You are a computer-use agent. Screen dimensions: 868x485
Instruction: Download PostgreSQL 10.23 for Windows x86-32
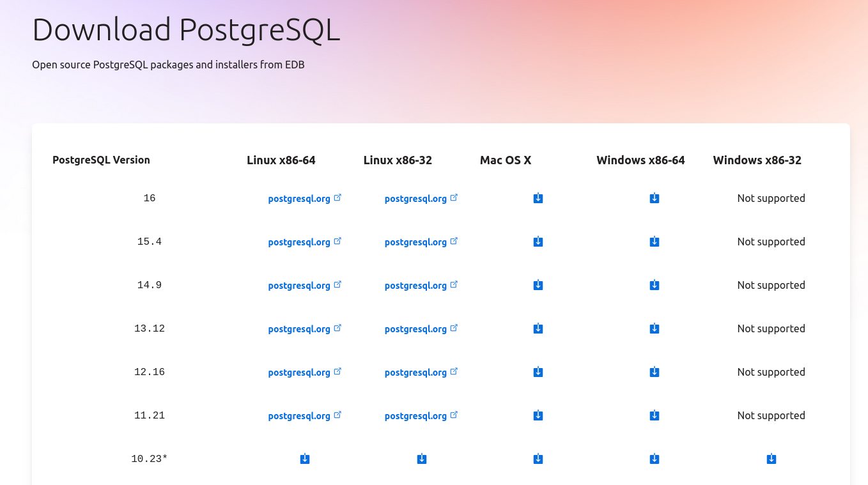pyautogui.click(x=771, y=459)
